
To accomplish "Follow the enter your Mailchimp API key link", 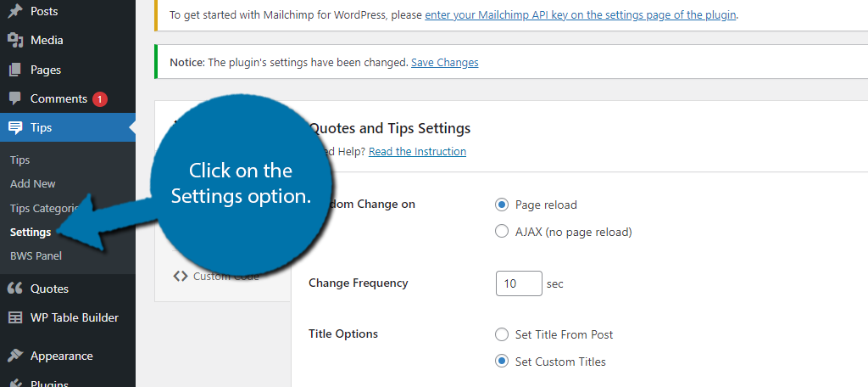I will (x=581, y=14).
